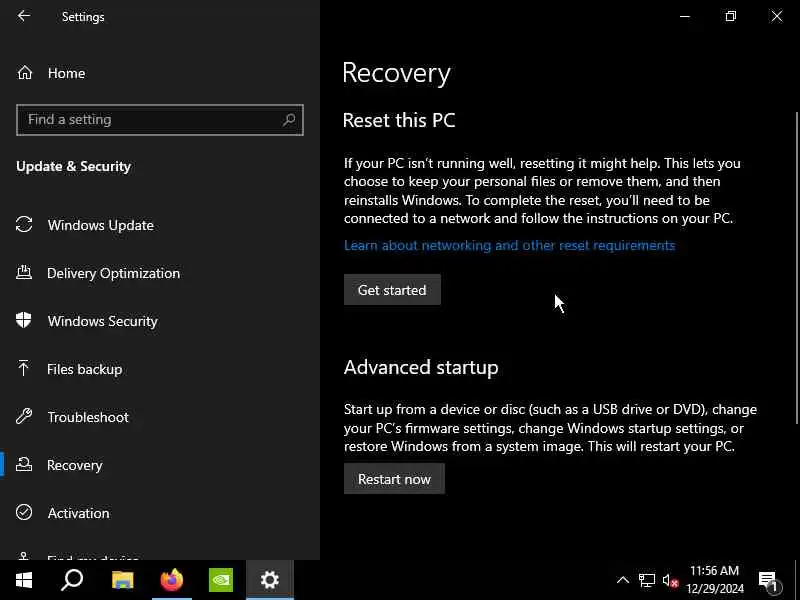The height and width of the screenshot is (600, 800).
Task: Open Delivery Optimization page
Action: [x=160, y=273]
